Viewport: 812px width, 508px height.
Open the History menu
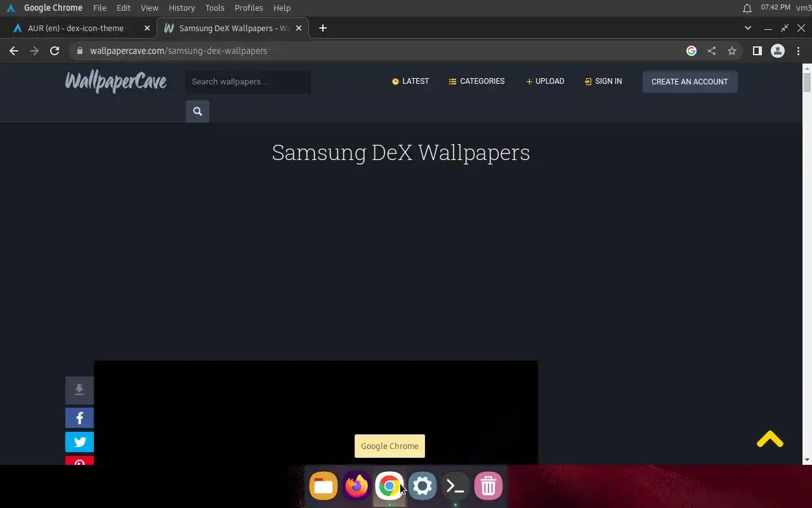182,8
